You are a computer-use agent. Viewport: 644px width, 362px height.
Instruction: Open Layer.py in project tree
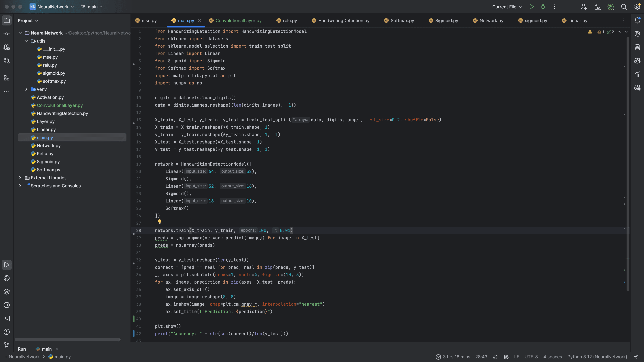tap(45, 121)
